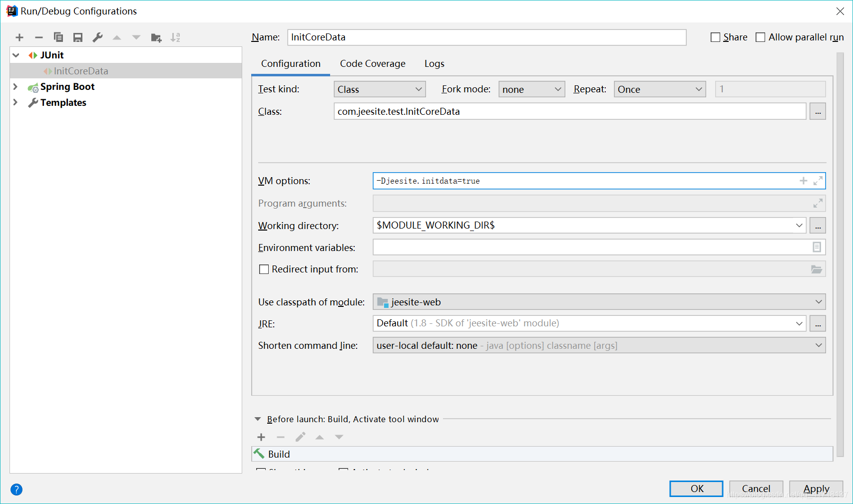This screenshot has width=853, height=504.
Task: Browse for the Working directory
Action: click(x=818, y=226)
